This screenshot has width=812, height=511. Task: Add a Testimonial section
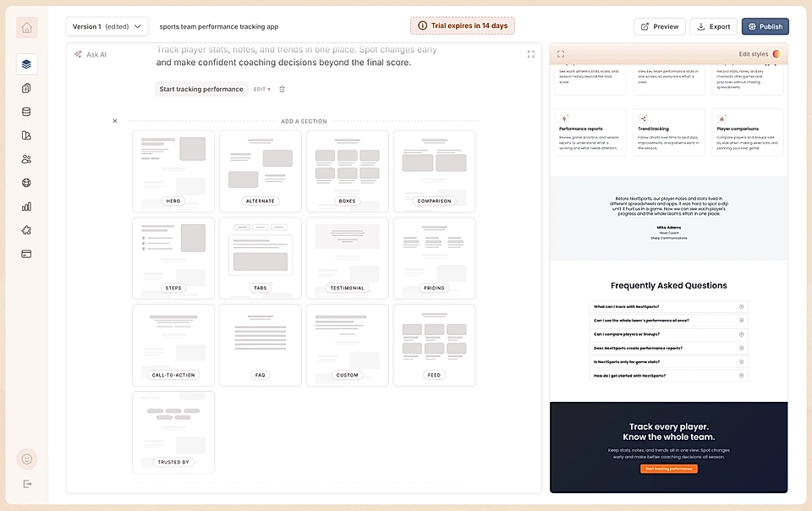(x=348, y=258)
